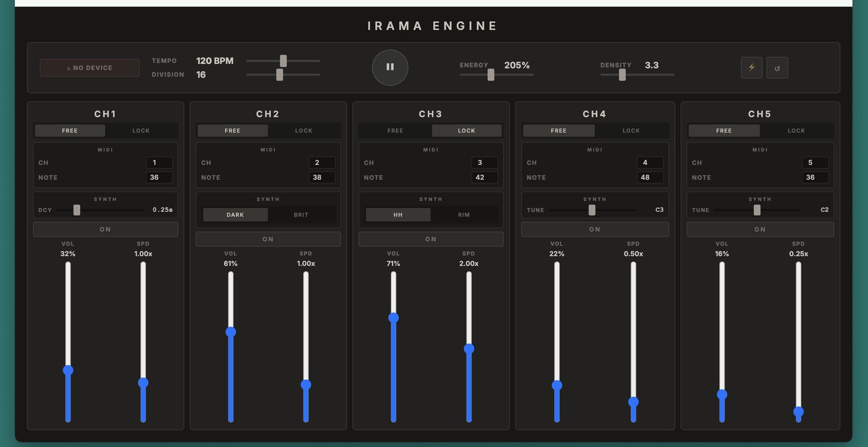Click CH3 MIDI note field showing 42
Viewport: 868px width, 447px height.
[484, 177]
